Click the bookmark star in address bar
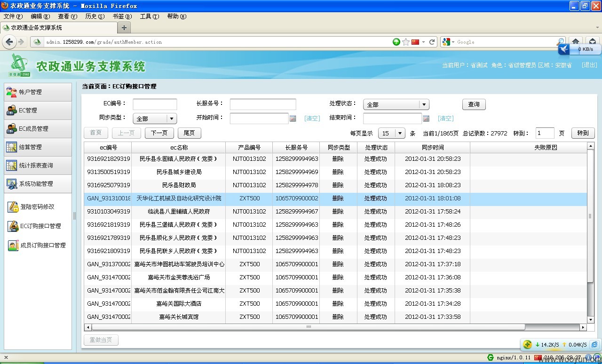The width and height of the screenshot is (602, 364). (406, 42)
